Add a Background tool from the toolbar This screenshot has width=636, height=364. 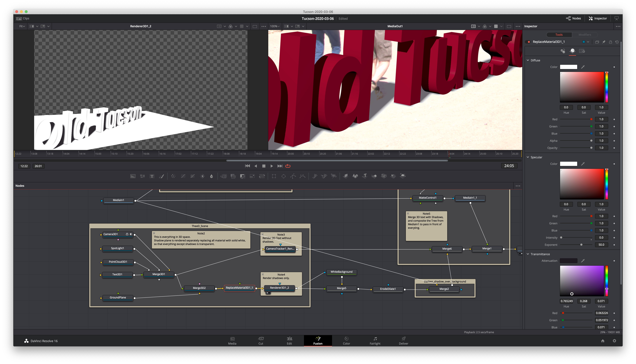pyautogui.click(x=133, y=176)
